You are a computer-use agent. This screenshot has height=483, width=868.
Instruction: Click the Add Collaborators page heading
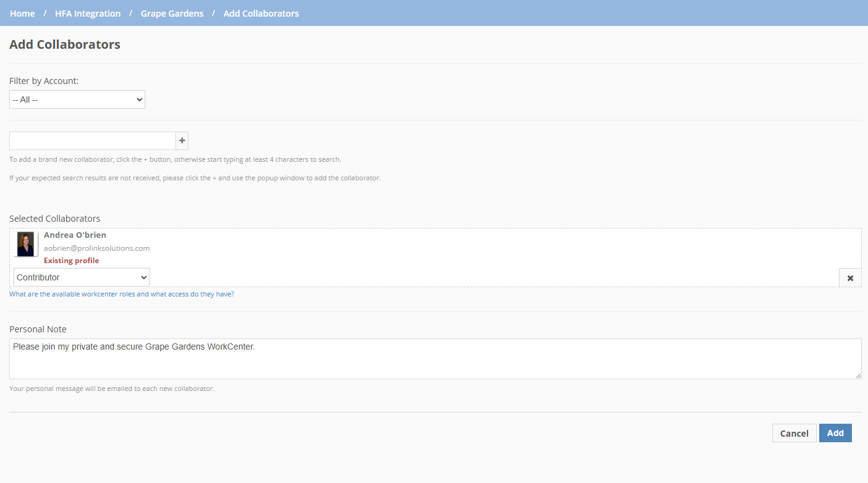pos(65,44)
